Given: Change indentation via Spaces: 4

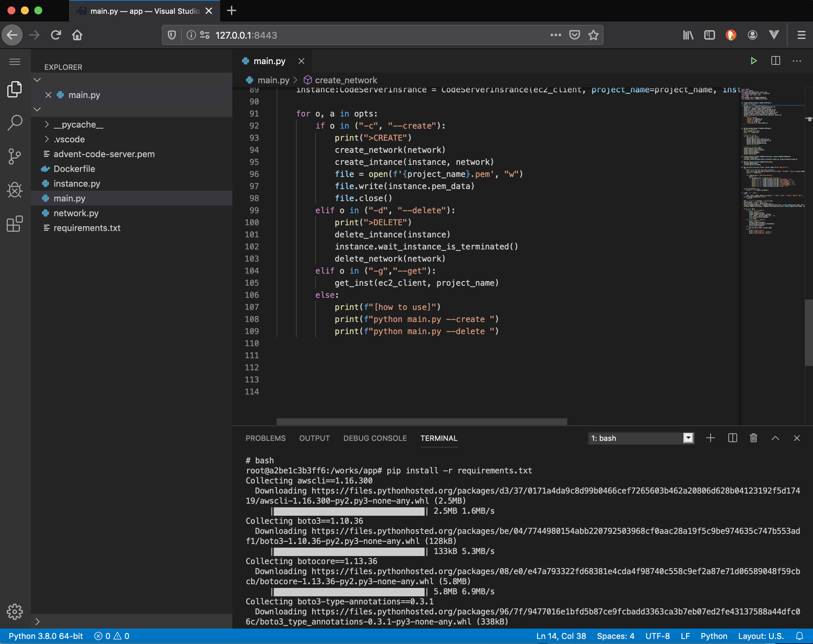Looking at the screenshot, I should (x=616, y=636).
